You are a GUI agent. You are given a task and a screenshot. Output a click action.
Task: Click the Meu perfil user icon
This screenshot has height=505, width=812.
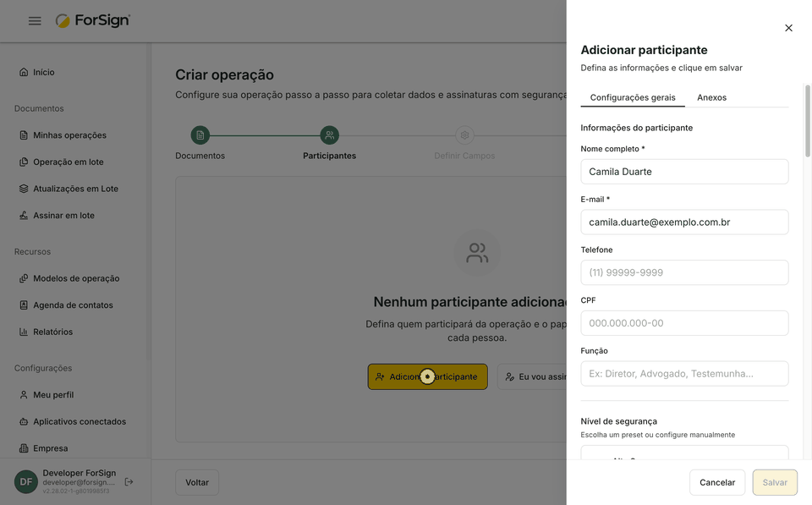24,395
